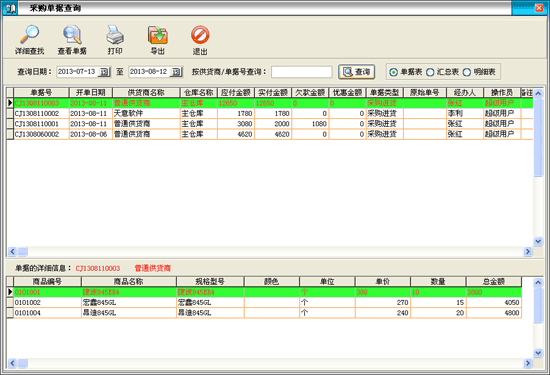
Task: Select product row 0101004
Action: [264, 313]
